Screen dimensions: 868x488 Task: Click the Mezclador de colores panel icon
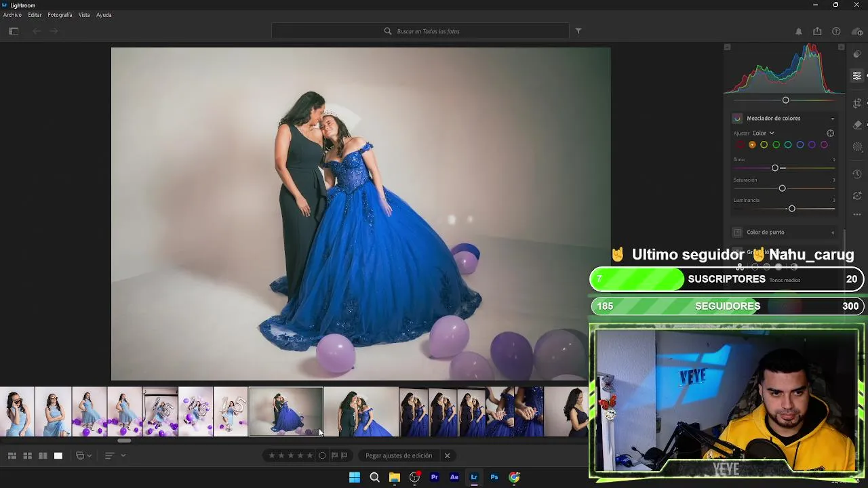[x=737, y=119]
